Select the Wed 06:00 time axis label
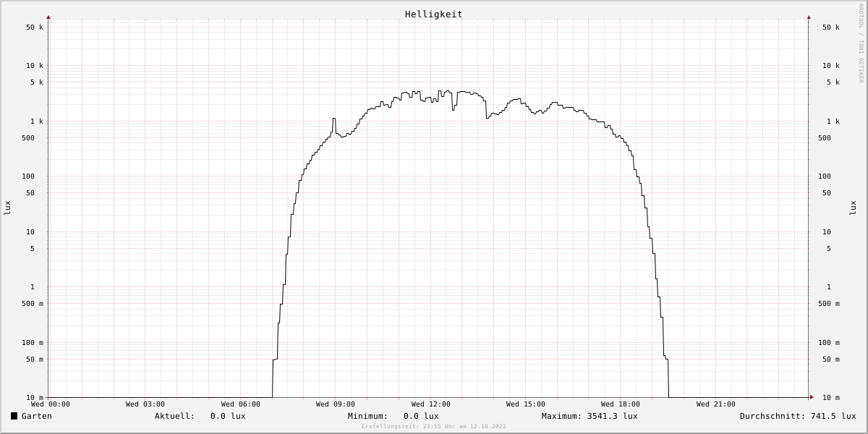Screen dimensions: 868x434 tap(241, 404)
